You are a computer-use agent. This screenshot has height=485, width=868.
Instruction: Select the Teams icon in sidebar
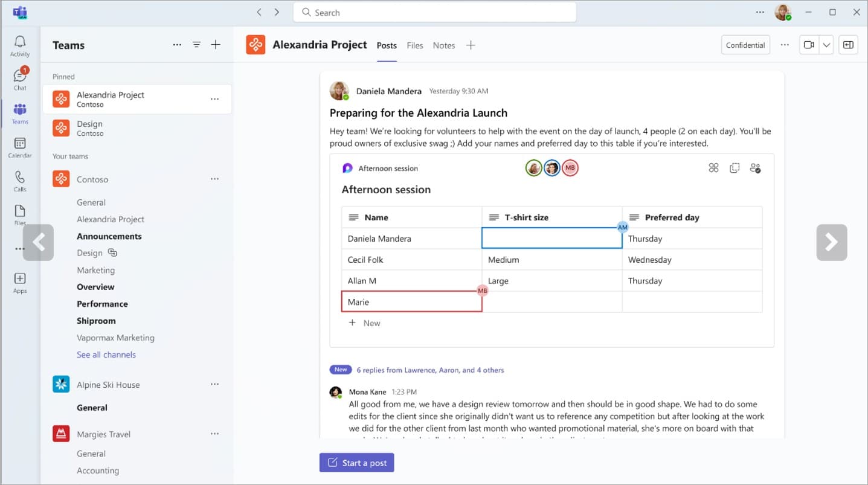pos(20,109)
